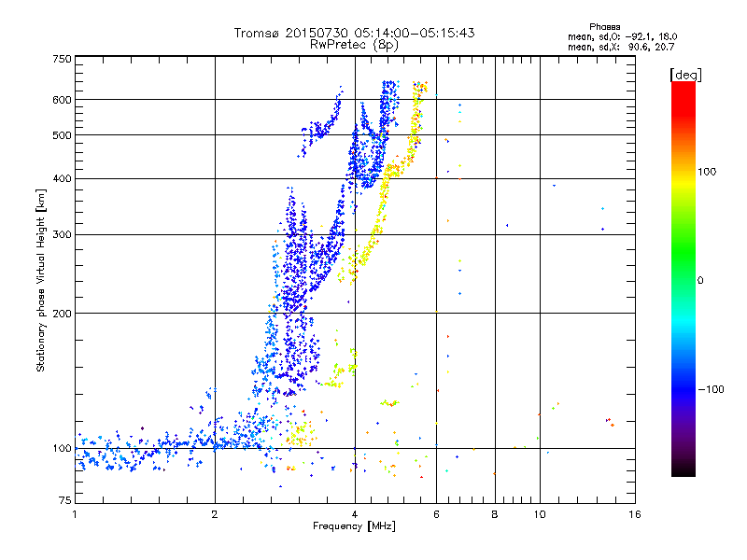Screen dimensions: 747x560
Task: Click the x-axis tick label '6'
Action: pyautogui.click(x=436, y=514)
